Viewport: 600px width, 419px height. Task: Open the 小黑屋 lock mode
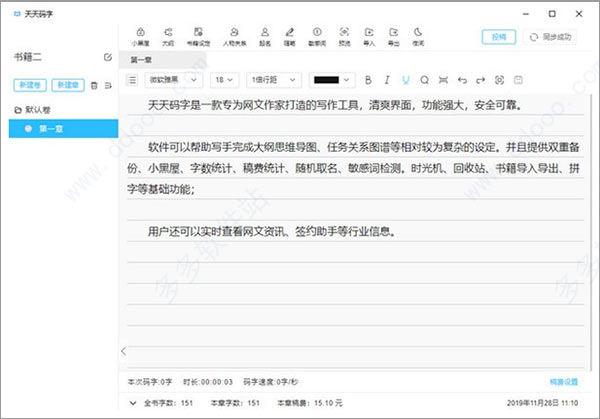click(140, 37)
